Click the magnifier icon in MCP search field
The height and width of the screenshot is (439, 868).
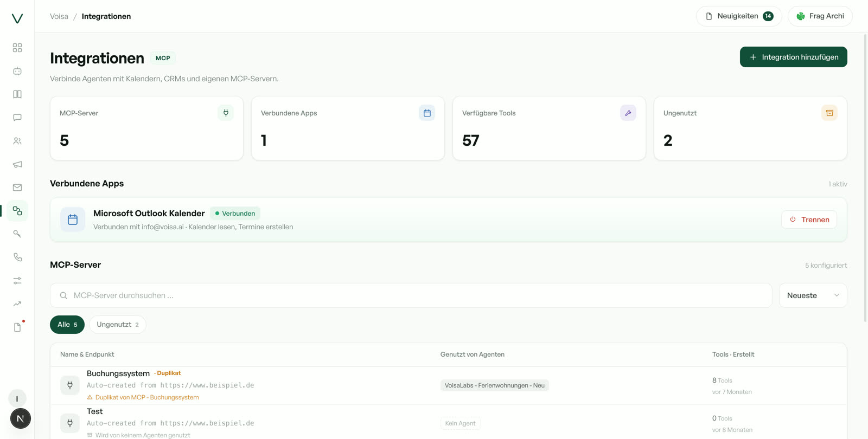coord(63,295)
